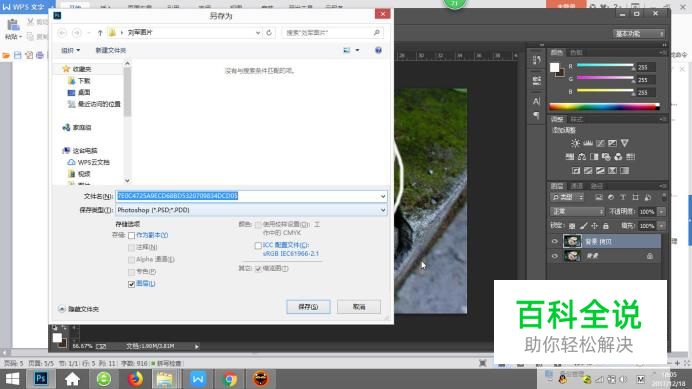692x389 pixels.
Task: Switch to the Swatches (色板) tab
Action: pos(576,53)
